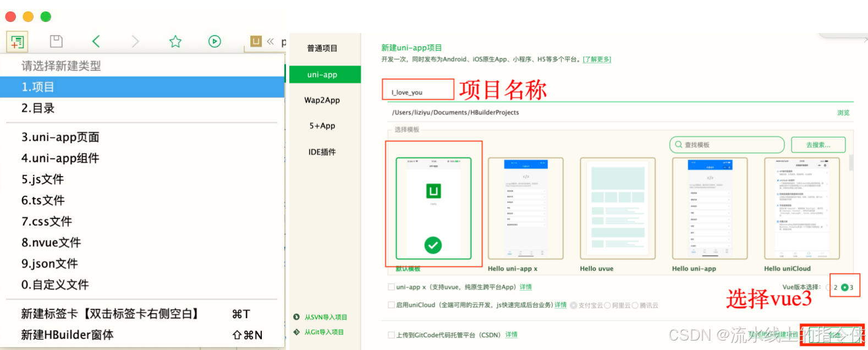Viewport: 868px width, 350px height.
Task: Choose 腾讯云 radio option
Action: [635, 305]
